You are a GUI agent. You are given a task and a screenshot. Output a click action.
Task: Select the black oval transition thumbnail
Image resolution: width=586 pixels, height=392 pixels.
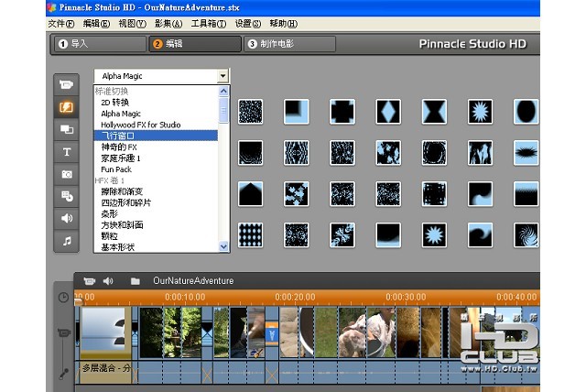[x=526, y=112]
